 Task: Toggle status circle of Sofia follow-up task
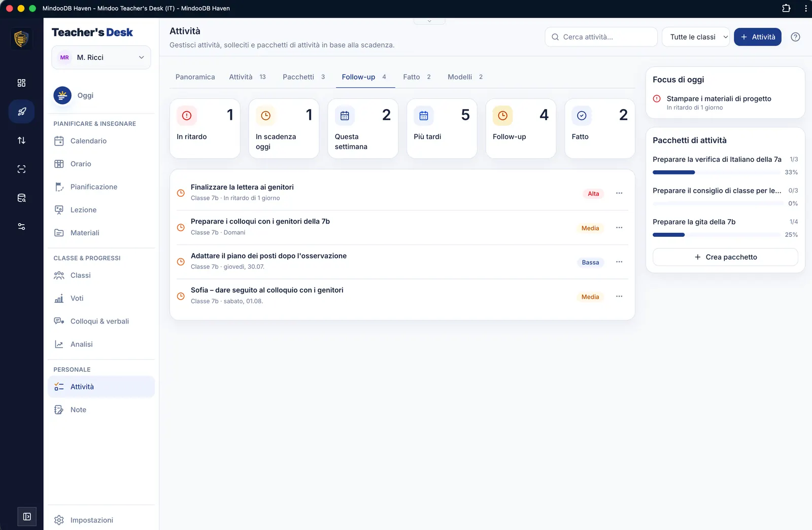(181, 296)
